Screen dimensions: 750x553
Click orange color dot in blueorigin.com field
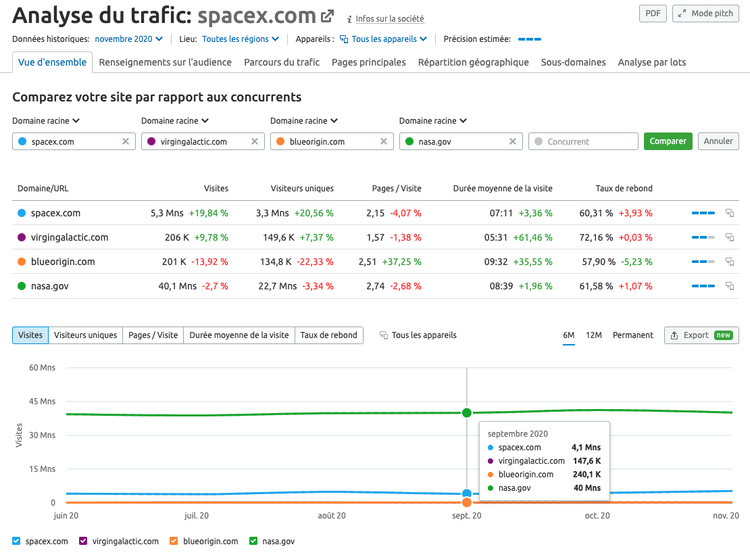(x=280, y=141)
